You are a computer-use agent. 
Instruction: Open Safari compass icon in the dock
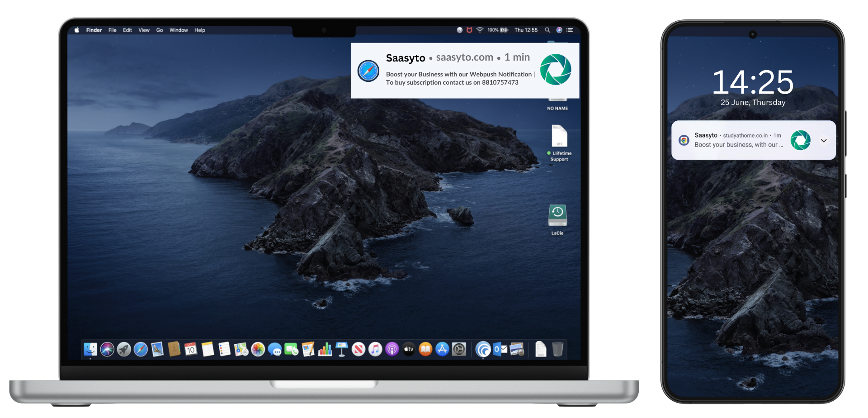pos(141,349)
